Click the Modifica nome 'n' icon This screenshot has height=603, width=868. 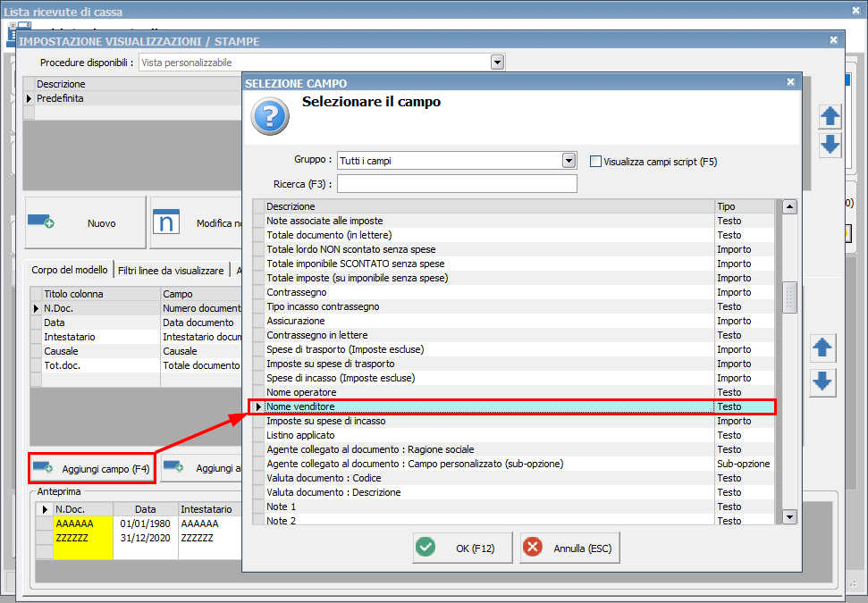coord(166,222)
